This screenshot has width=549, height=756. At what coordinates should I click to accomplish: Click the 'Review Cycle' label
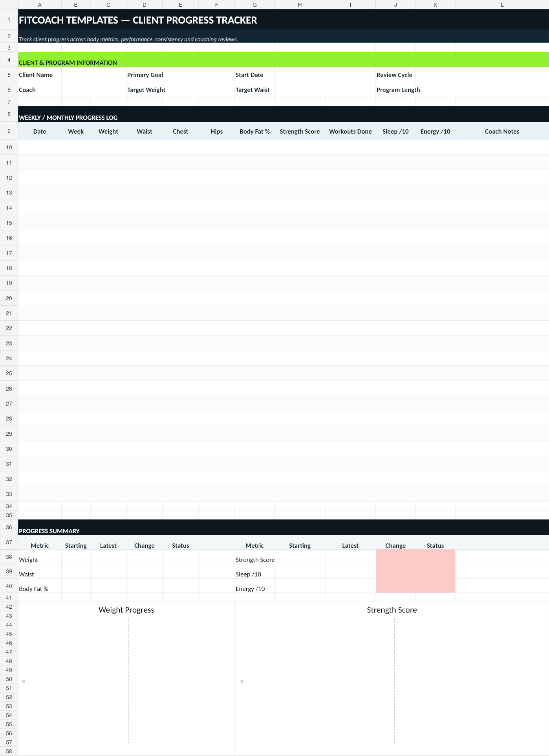point(394,75)
